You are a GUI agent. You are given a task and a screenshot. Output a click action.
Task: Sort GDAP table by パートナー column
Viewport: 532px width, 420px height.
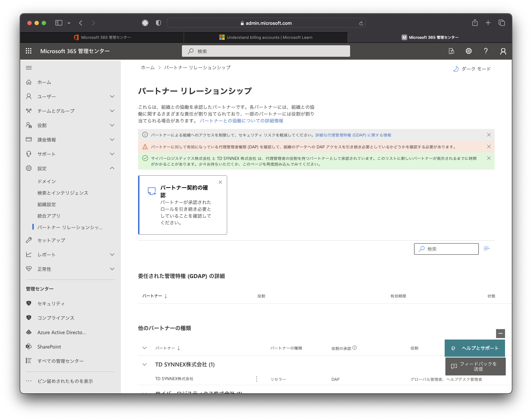155,296
